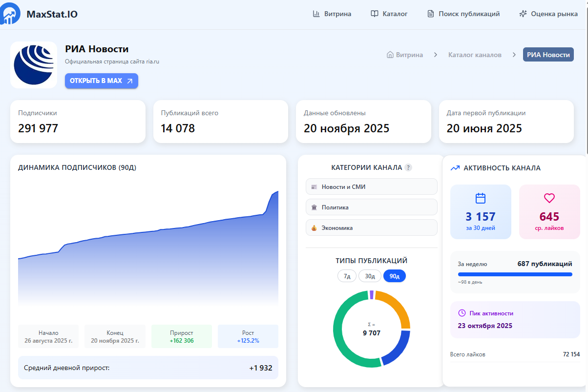Click the question mark help icon by Категории канала

[x=408, y=167]
